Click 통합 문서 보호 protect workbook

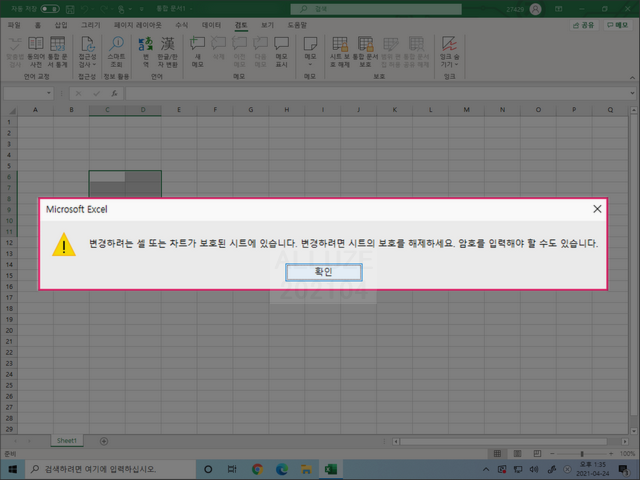point(365,51)
